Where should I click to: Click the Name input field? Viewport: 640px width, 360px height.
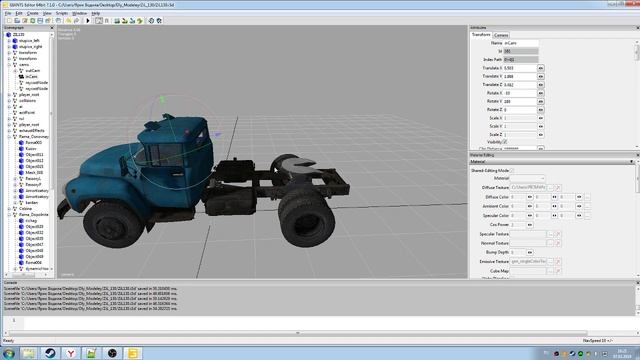pyautogui.click(x=521, y=43)
